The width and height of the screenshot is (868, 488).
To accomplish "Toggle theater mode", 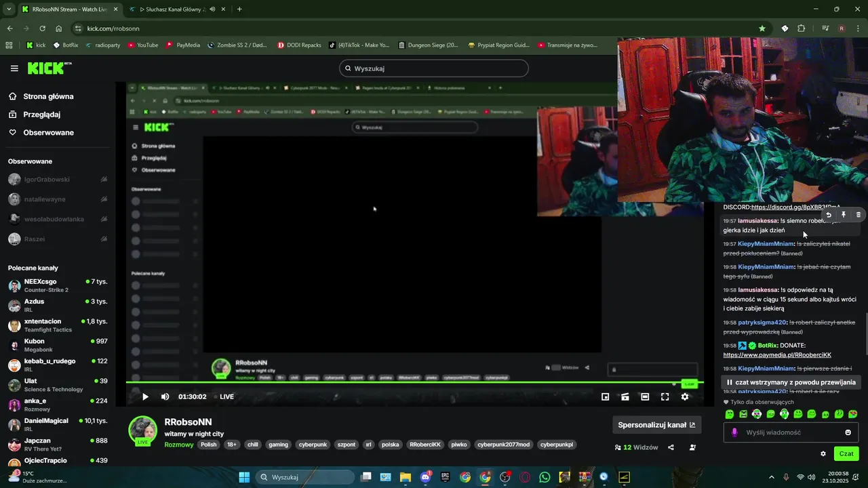I will (x=645, y=396).
